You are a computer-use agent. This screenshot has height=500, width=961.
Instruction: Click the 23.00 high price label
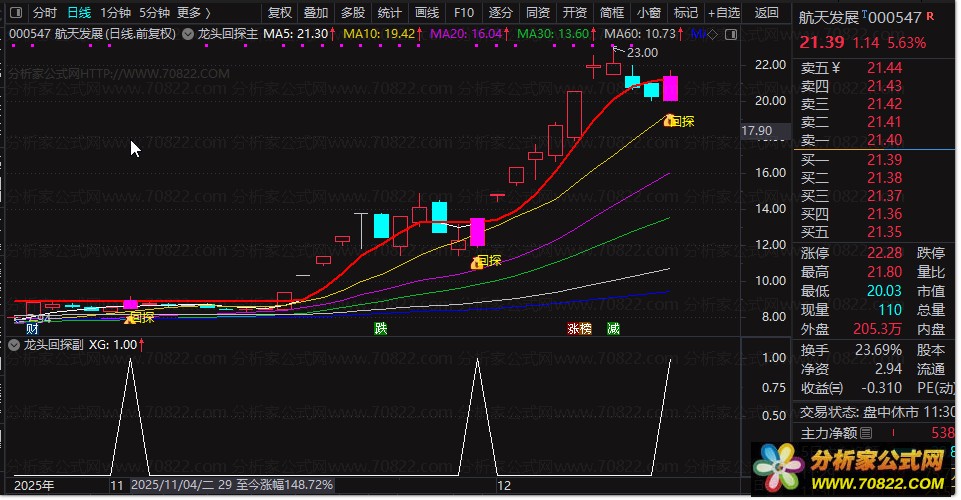[642, 53]
